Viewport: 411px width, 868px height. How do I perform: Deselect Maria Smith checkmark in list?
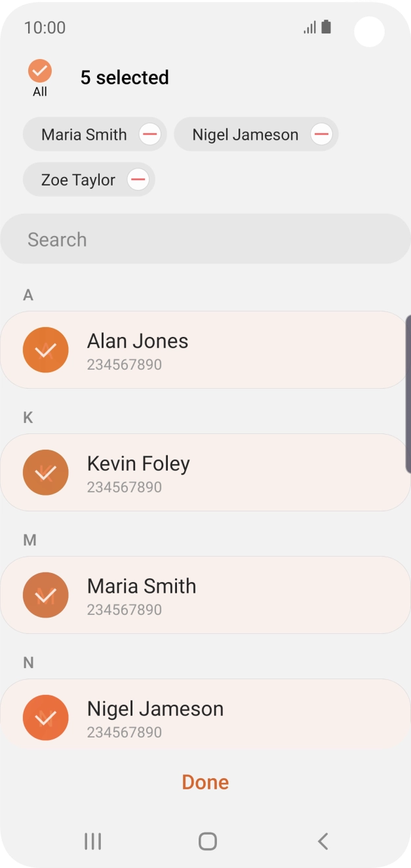click(x=45, y=595)
